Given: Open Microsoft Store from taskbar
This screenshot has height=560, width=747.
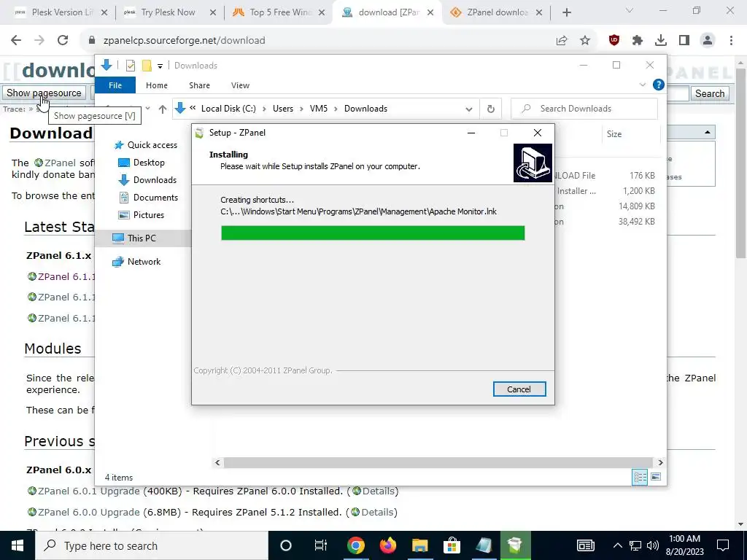Looking at the screenshot, I should pos(451,545).
